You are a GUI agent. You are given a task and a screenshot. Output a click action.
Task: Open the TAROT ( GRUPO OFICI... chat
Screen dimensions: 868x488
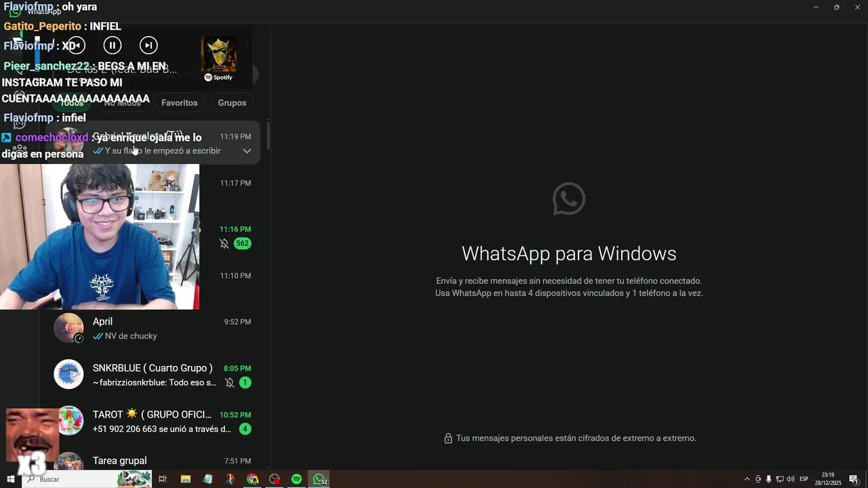(153, 421)
